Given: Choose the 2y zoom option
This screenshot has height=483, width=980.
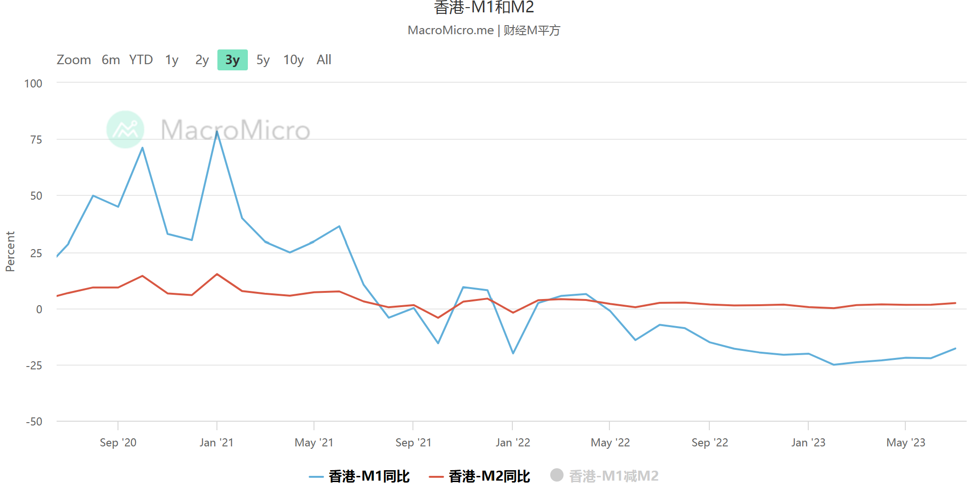Looking at the screenshot, I should pos(202,60).
